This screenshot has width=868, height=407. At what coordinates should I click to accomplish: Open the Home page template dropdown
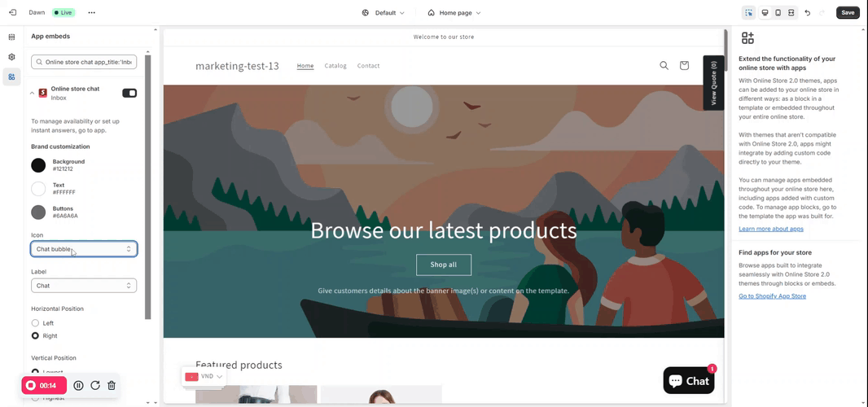454,13
